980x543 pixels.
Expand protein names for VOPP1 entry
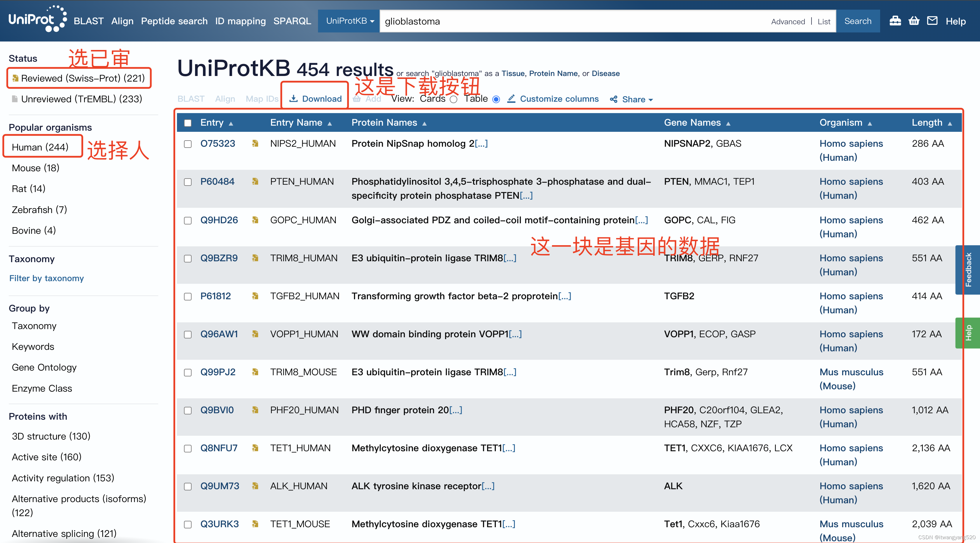pyautogui.click(x=515, y=334)
